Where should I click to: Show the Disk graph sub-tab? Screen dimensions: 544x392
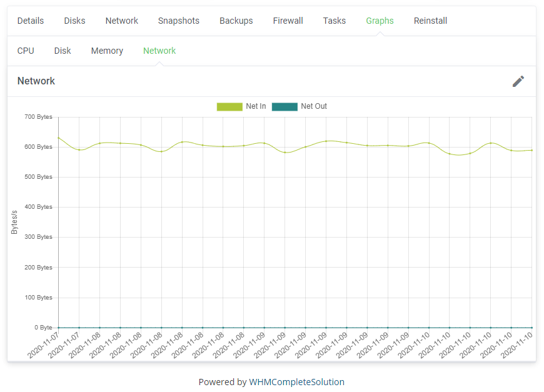click(x=63, y=51)
